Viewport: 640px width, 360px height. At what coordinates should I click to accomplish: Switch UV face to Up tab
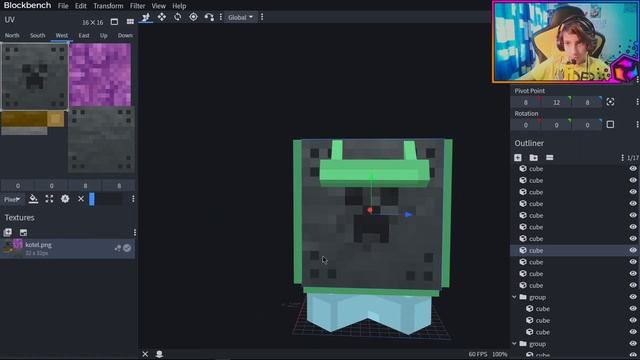(x=103, y=36)
